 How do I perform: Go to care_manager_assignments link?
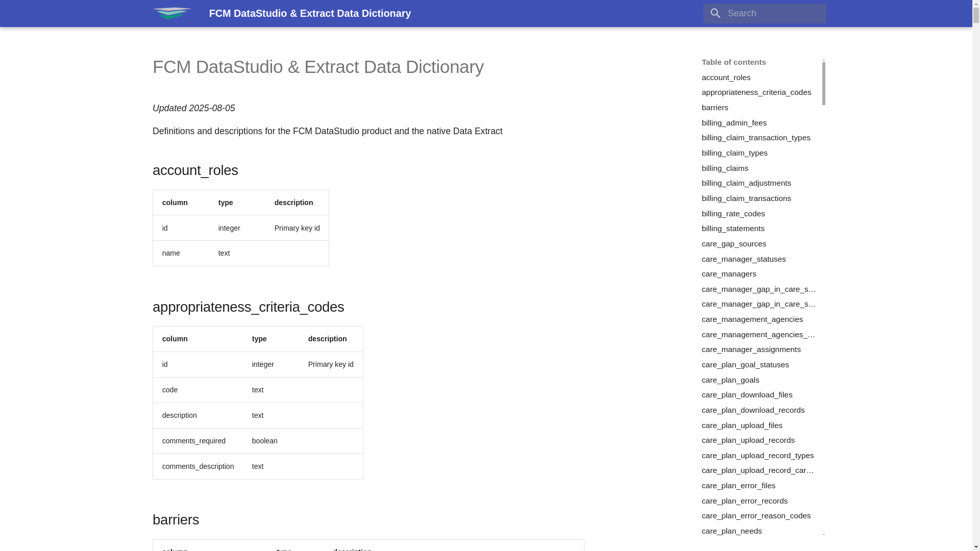pyautogui.click(x=751, y=349)
